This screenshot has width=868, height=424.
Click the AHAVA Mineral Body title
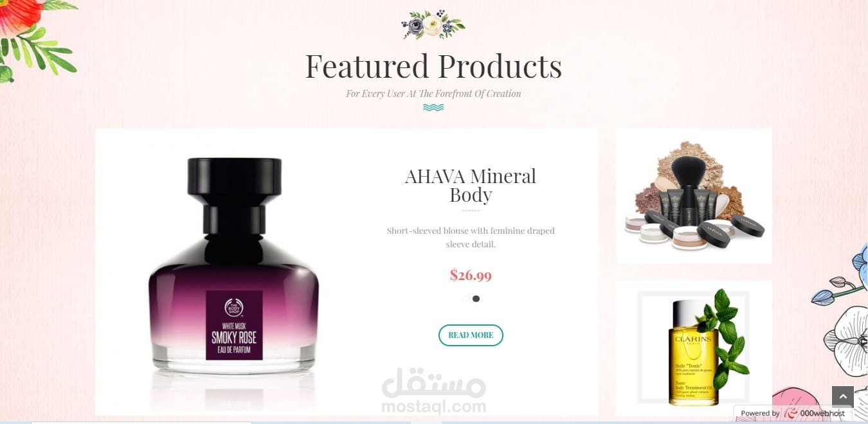(471, 185)
